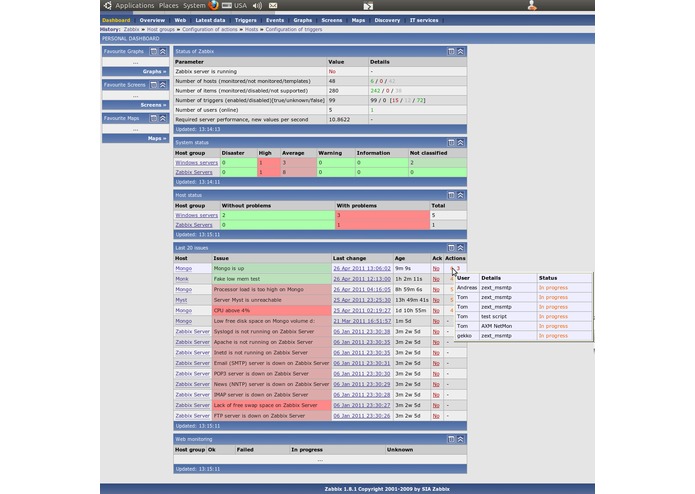
Task: Click the 'Updated: 13:14:13' status text
Action: [198, 129]
